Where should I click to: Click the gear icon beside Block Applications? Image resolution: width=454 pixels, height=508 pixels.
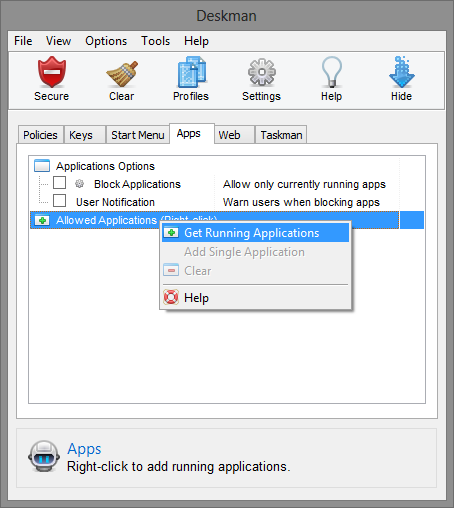79,184
